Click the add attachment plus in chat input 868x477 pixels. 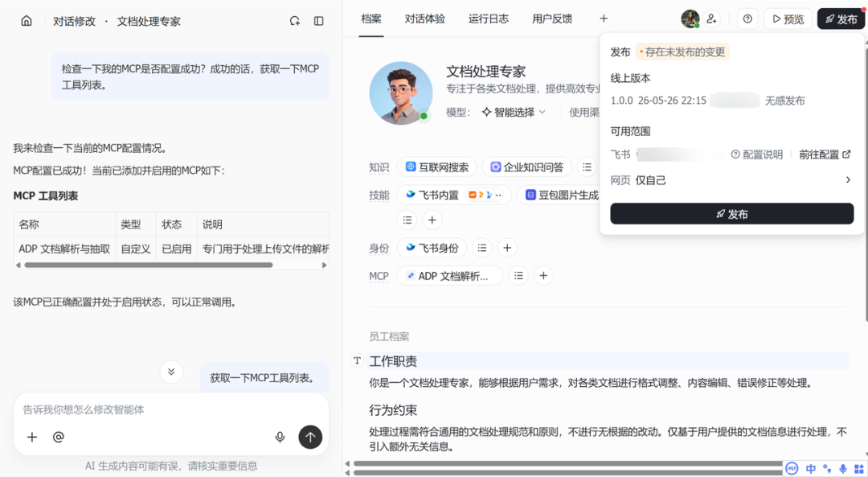[32, 437]
